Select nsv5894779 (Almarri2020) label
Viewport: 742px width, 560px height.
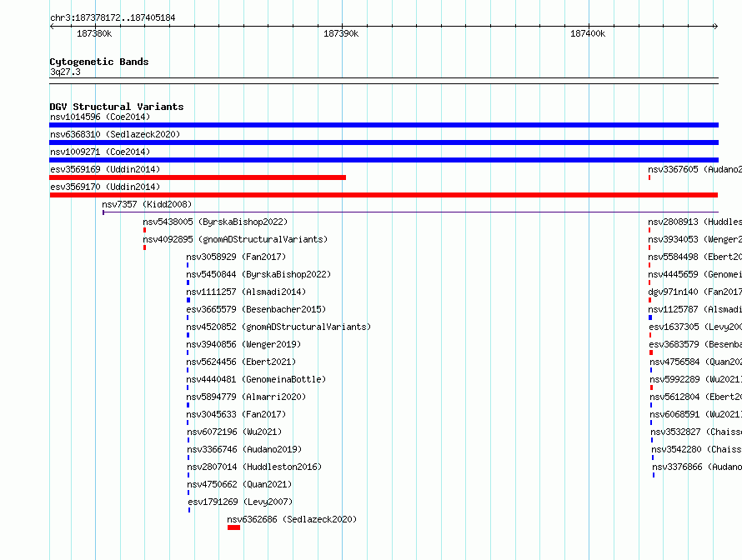(x=246, y=397)
